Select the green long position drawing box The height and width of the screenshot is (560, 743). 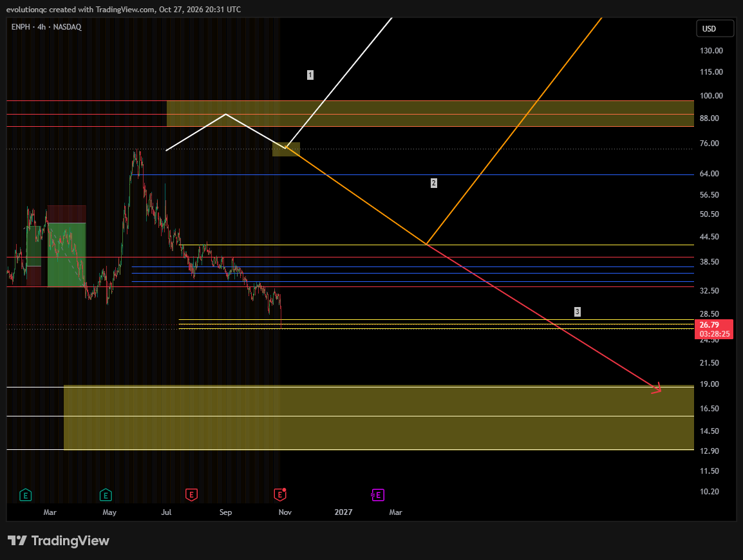pyautogui.click(x=67, y=255)
